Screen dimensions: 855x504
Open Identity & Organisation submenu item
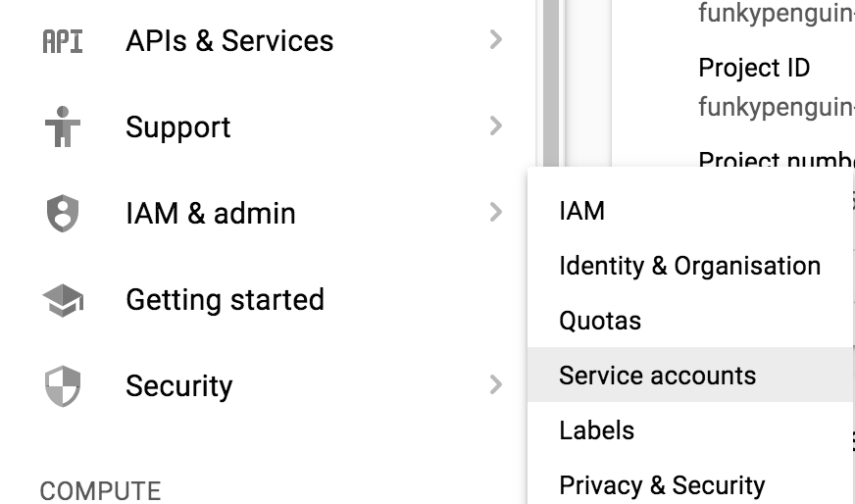coord(689,266)
